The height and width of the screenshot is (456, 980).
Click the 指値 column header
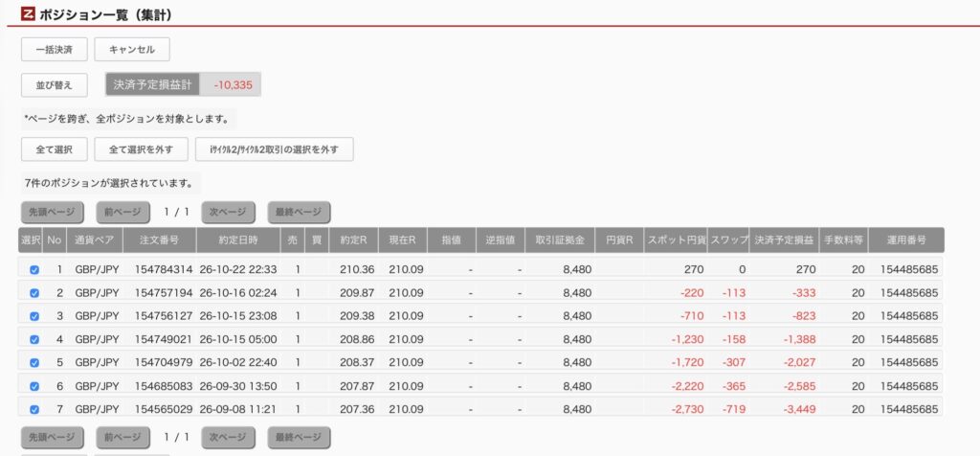click(452, 240)
